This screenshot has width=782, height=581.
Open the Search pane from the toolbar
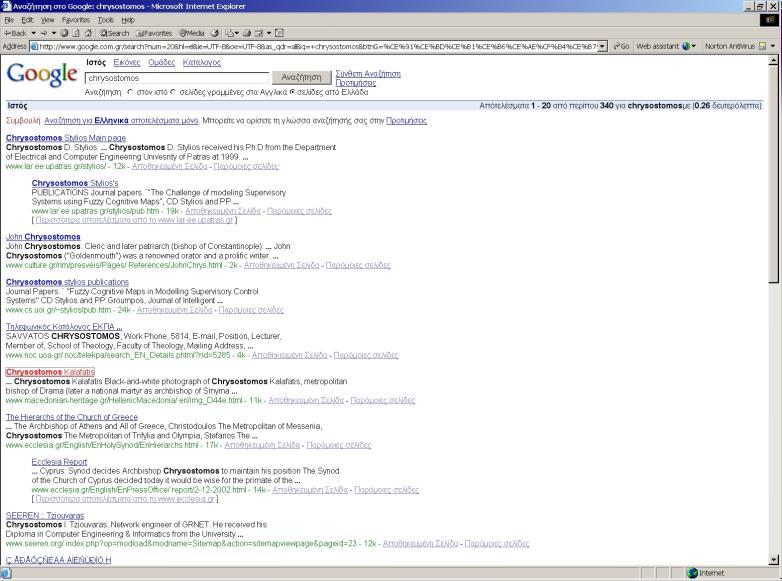coord(115,33)
